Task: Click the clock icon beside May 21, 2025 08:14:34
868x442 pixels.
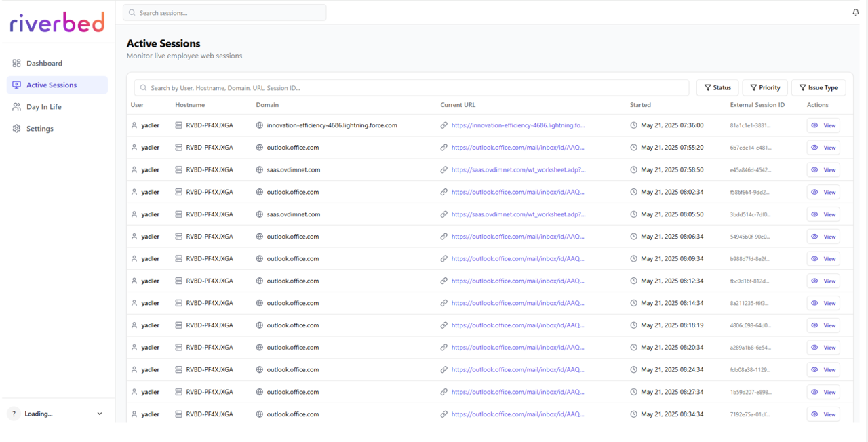Action: pyautogui.click(x=634, y=303)
